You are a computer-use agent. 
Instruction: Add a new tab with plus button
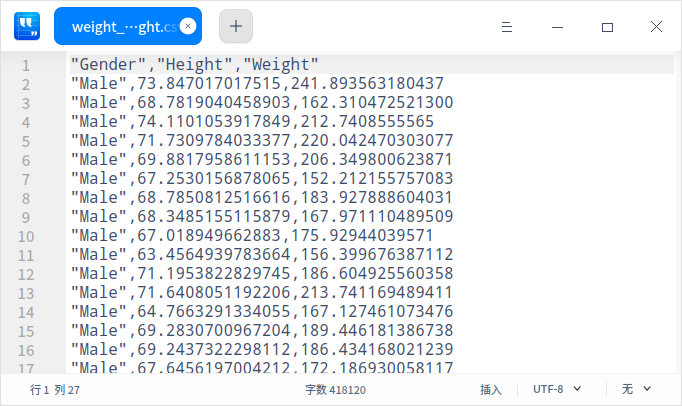click(235, 27)
